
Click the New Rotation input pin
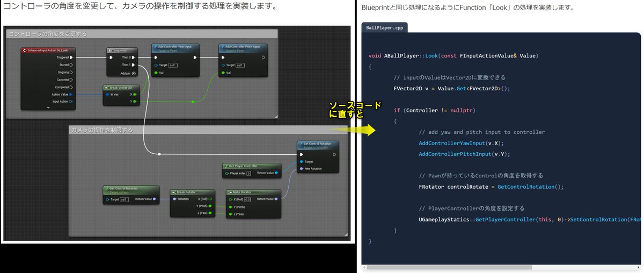pos(301,168)
